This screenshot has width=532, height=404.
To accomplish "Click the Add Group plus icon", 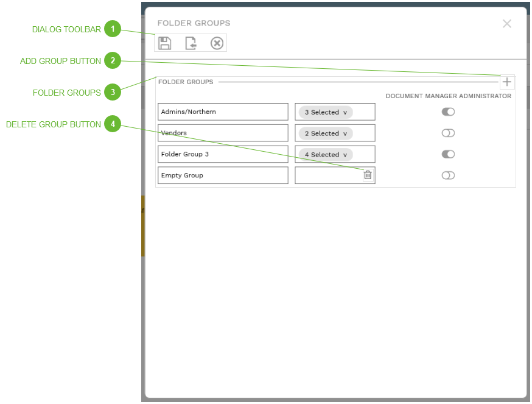I will (507, 82).
